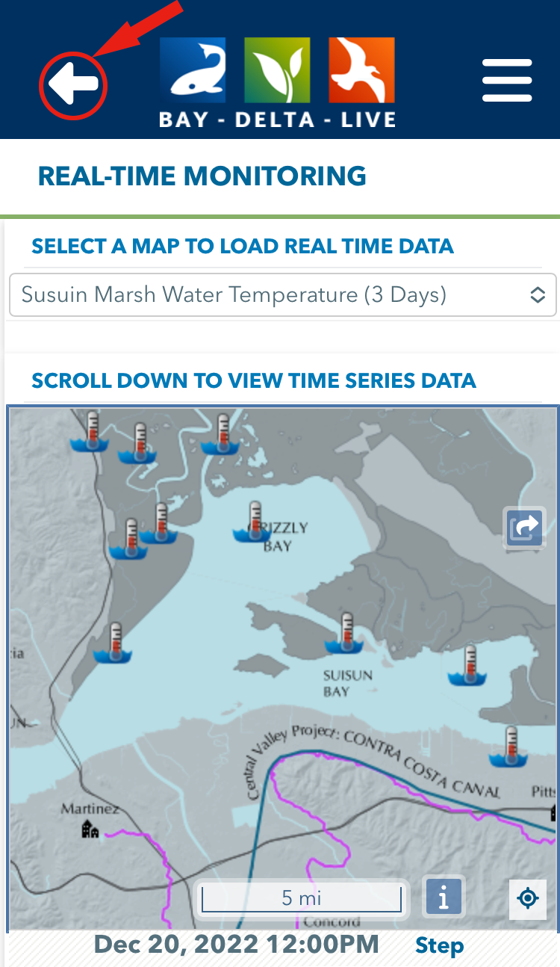This screenshot has height=967, width=560.
Task: Click the map share icon
Action: point(524,528)
